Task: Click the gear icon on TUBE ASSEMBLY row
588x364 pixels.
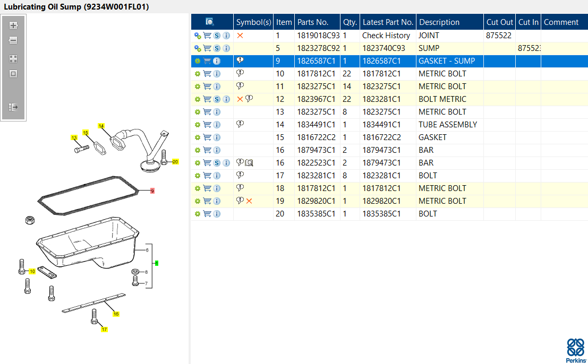Action: [198, 125]
